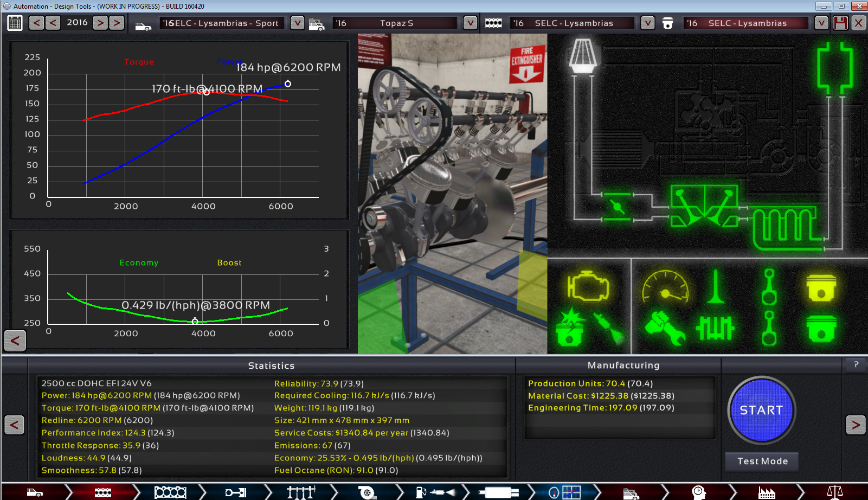This screenshot has width=868, height=500.
Task: Open the turbocharger tab in bottom bar
Action: pyautogui.click(x=367, y=492)
